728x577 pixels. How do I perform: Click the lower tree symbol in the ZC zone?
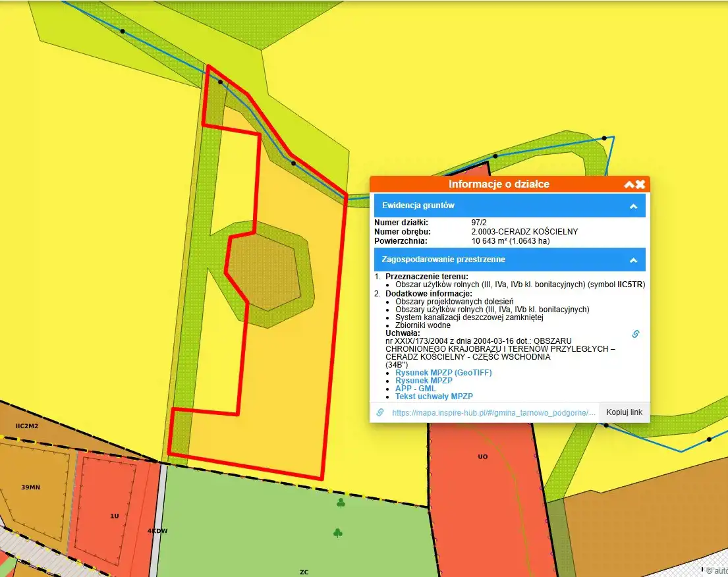click(338, 532)
